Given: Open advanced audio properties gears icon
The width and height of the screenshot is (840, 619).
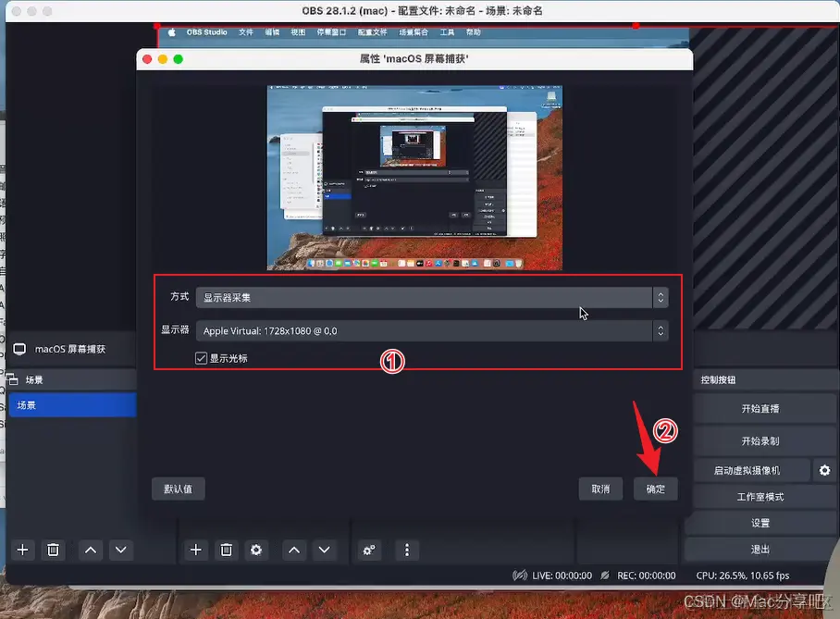Looking at the screenshot, I should (x=369, y=550).
